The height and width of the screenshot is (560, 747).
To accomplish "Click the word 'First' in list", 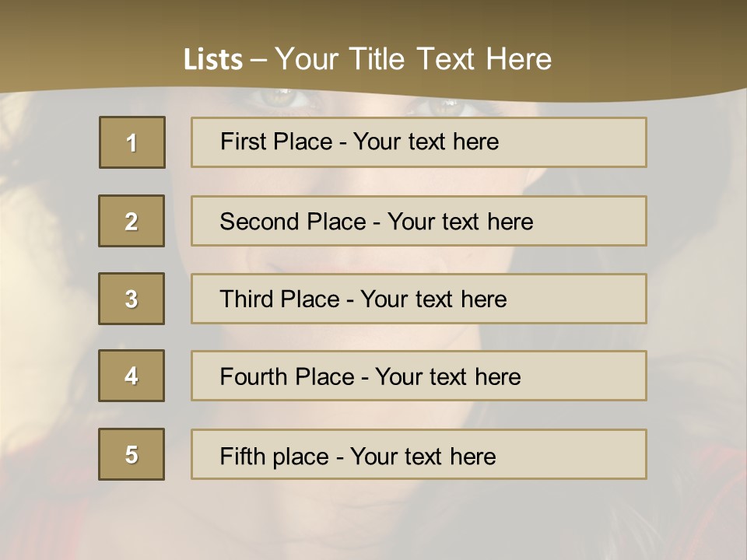I will point(243,142).
